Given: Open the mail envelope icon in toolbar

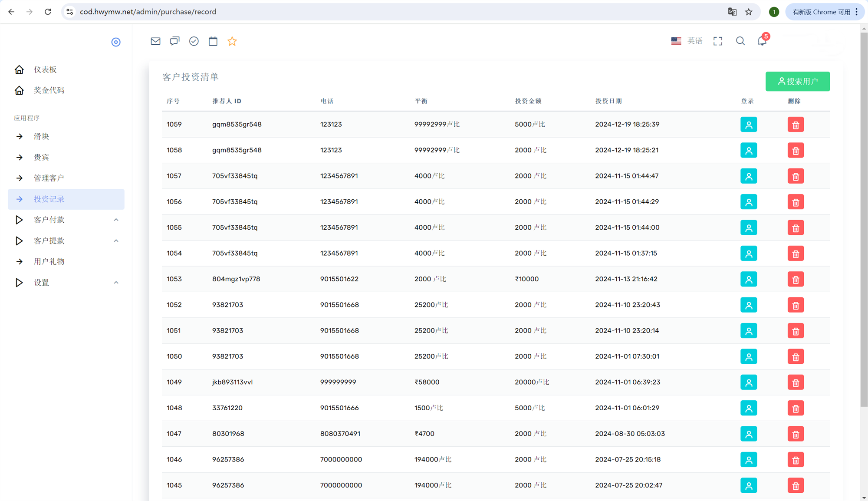Looking at the screenshot, I should coord(155,41).
